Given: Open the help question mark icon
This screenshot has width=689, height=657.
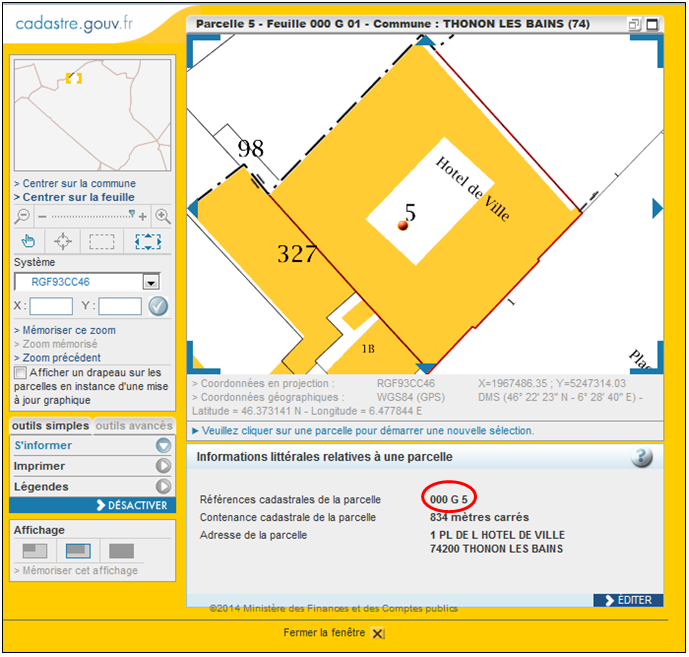Looking at the screenshot, I should pyautogui.click(x=641, y=457).
